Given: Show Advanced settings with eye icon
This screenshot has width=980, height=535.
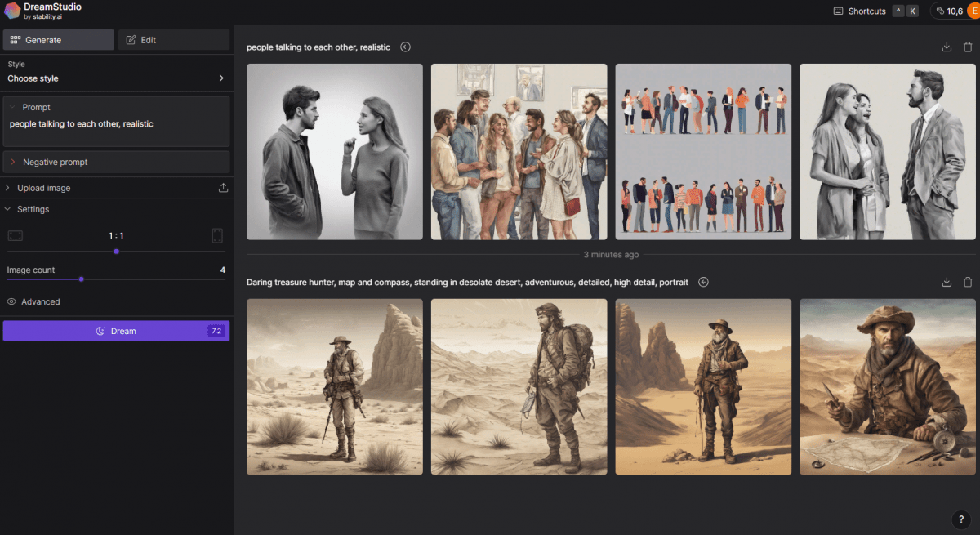Looking at the screenshot, I should (33, 301).
